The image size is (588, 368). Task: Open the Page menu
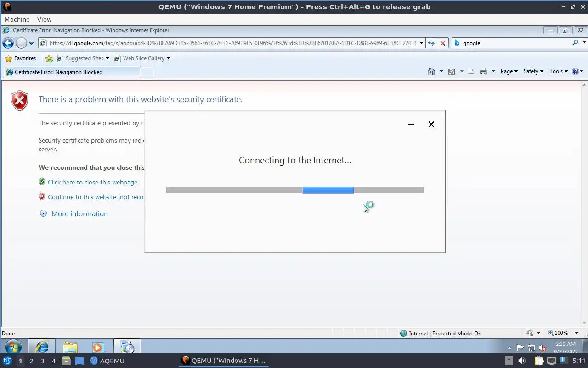click(x=509, y=71)
